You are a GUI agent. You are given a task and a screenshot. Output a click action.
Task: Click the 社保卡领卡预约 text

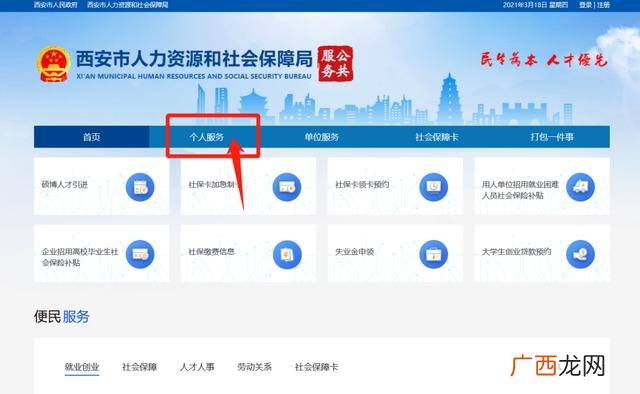coord(362,185)
